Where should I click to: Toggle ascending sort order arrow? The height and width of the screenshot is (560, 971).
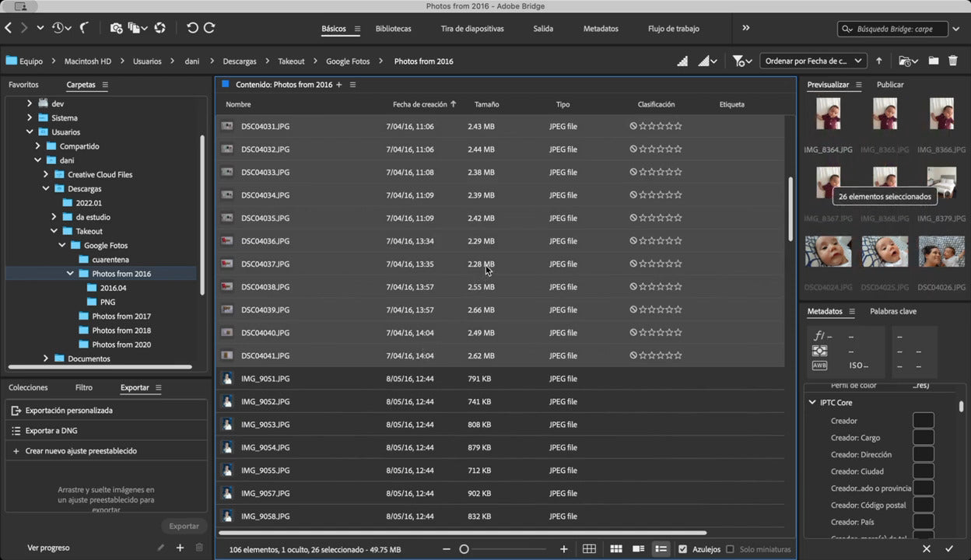[x=879, y=61]
